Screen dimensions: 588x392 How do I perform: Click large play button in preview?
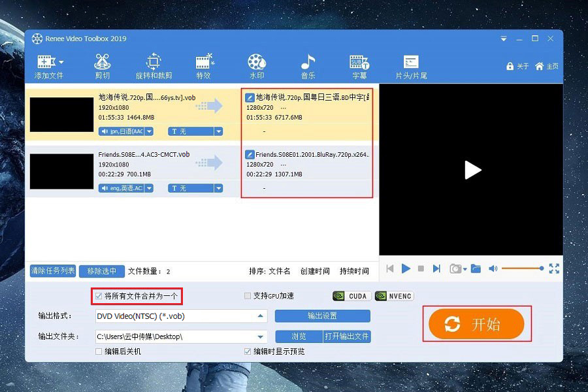[472, 170]
